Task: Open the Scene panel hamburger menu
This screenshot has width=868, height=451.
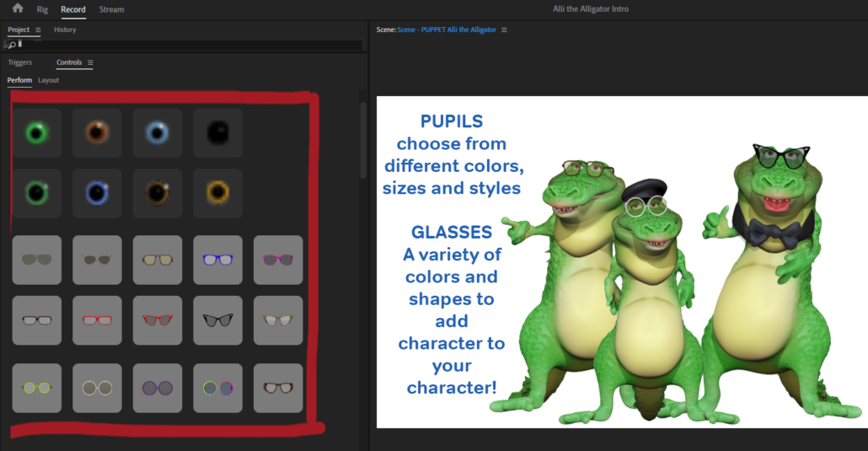Action: coord(504,30)
